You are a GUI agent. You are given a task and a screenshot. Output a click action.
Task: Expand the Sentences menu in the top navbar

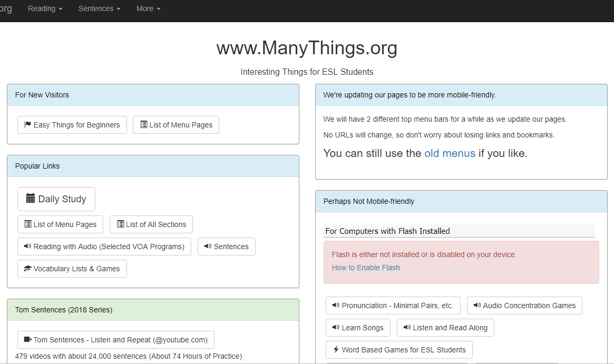pos(100,8)
